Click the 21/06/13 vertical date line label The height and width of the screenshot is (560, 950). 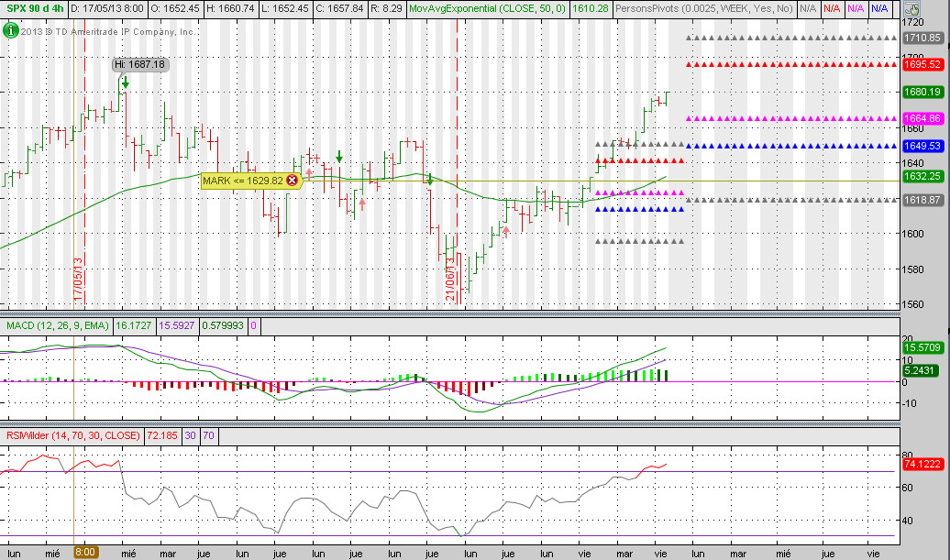click(450, 280)
